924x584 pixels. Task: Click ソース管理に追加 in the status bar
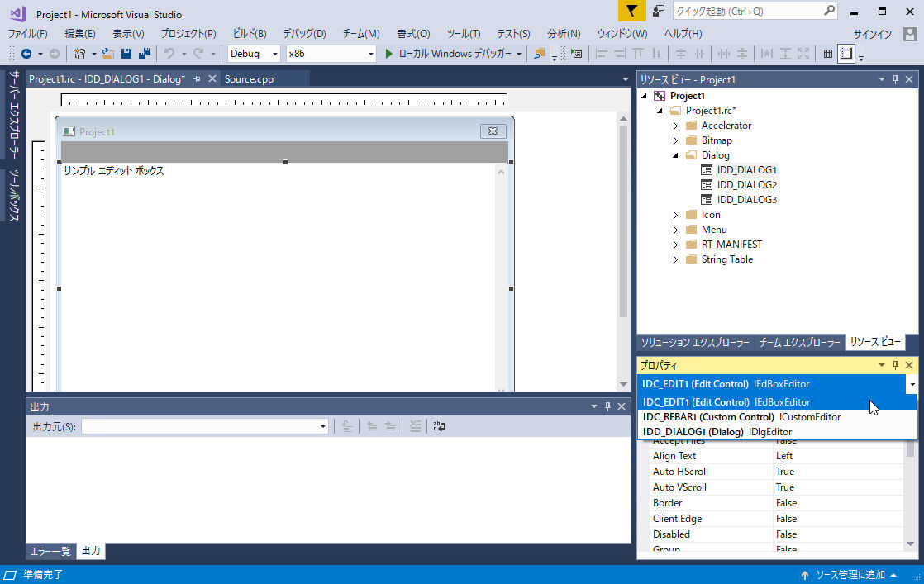[850, 575]
